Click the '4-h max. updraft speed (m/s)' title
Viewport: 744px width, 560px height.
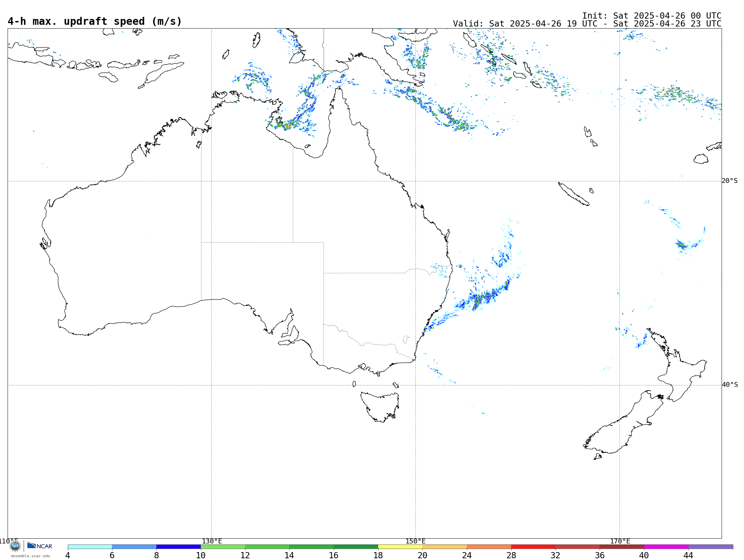click(95, 21)
